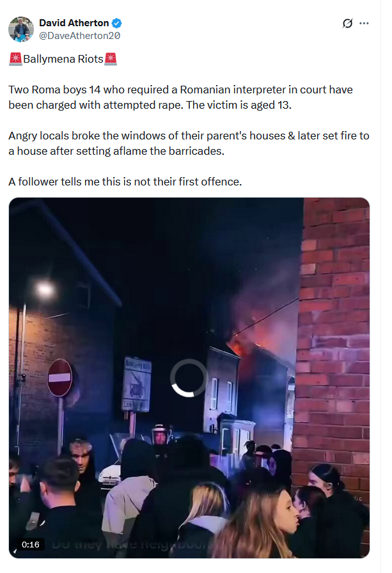The height and width of the screenshot is (573, 392).
Task: Click the siren emoji before Ballymena Riots
Action: [x=15, y=59]
